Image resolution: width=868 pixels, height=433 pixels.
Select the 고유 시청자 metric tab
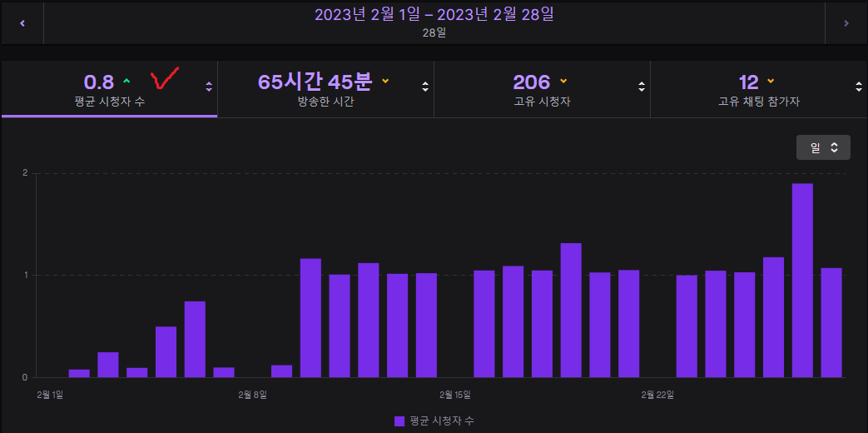(x=542, y=89)
